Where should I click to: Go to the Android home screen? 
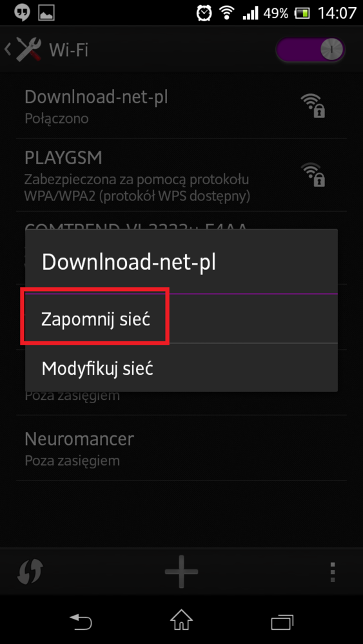[x=181, y=621]
